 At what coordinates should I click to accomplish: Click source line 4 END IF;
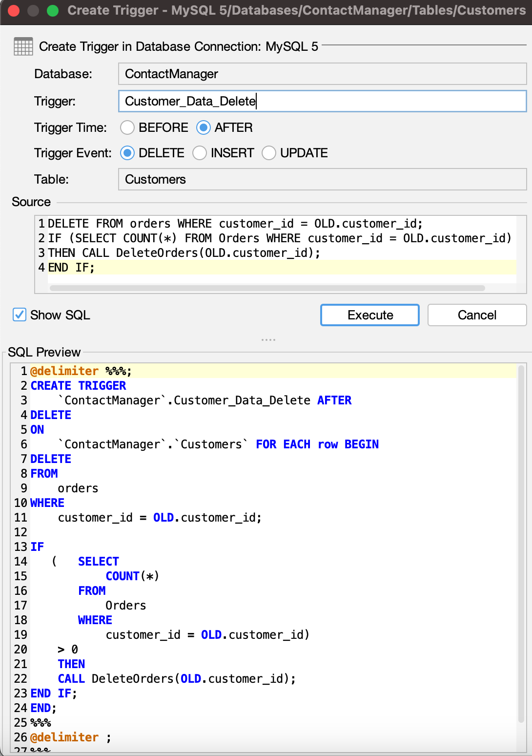[x=71, y=268]
